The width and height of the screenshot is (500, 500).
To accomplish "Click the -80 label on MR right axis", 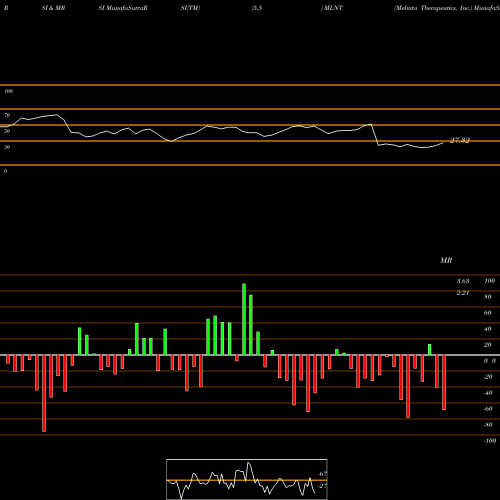I will pyautogui.click(x=488, y=425).
